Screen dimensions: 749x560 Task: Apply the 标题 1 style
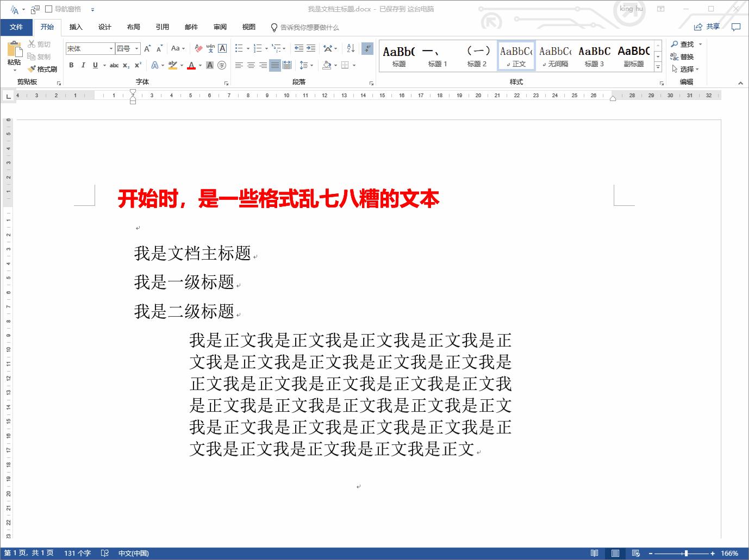click(438, 56)
